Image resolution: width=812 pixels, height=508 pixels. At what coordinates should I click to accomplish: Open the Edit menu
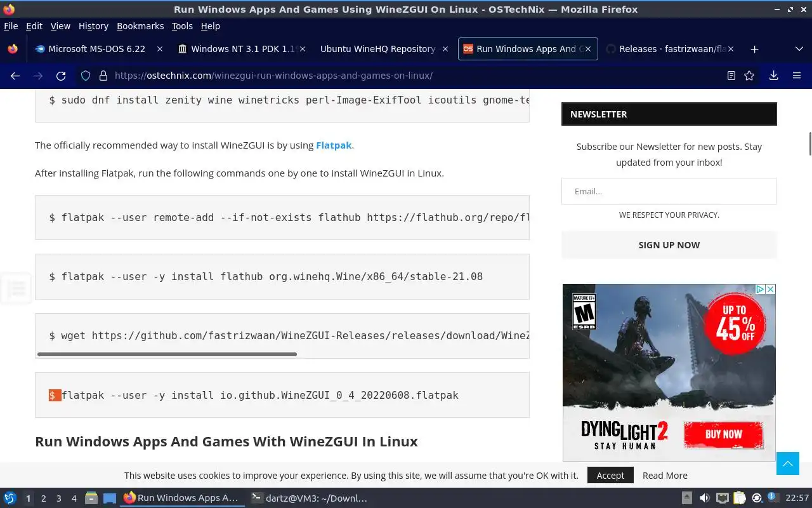34,26
